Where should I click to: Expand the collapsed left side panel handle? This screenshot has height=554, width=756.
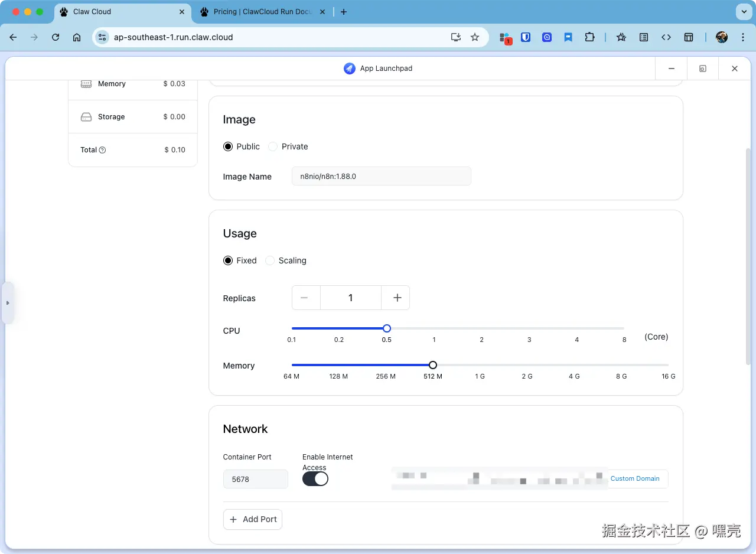[x=8, y=303]
